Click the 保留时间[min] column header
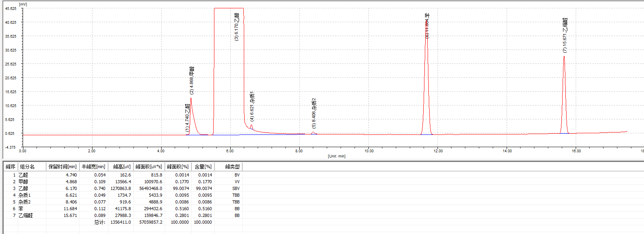The height and width of the screenshot is (234, 644). 62,167
